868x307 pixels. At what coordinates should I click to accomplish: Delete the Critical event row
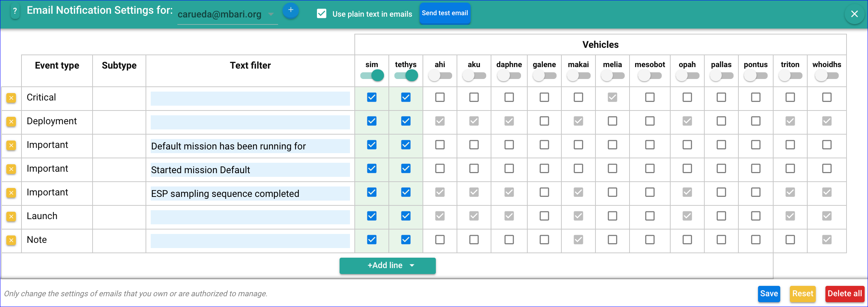tap(11, 98)
